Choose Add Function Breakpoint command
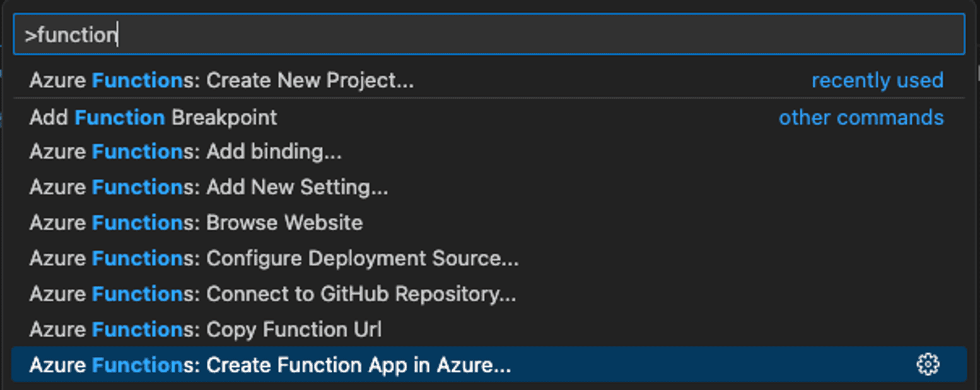980x390 pixels. pyautogui.click(x=153, y=117)
